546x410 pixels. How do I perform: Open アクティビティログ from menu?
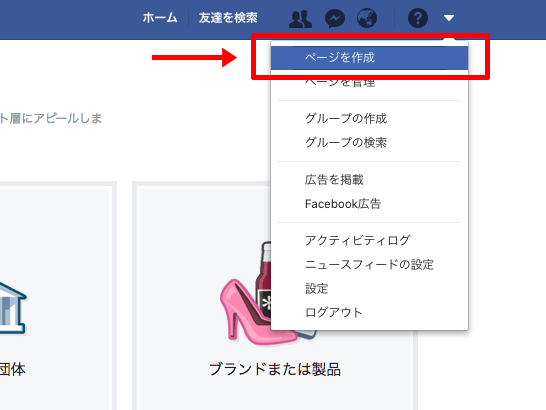(x=369, y=240)
